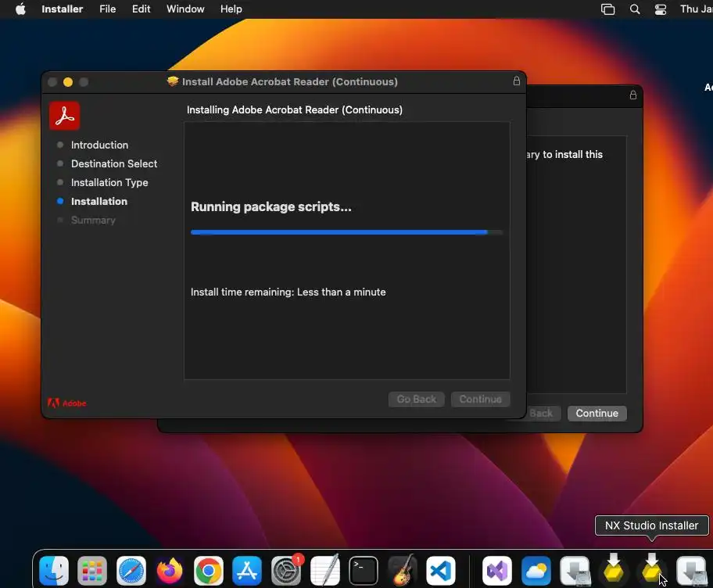The width and height of the screenshot is (713, 588).
Task: Click Continue in the background installer window
Action: coord(597,414)
